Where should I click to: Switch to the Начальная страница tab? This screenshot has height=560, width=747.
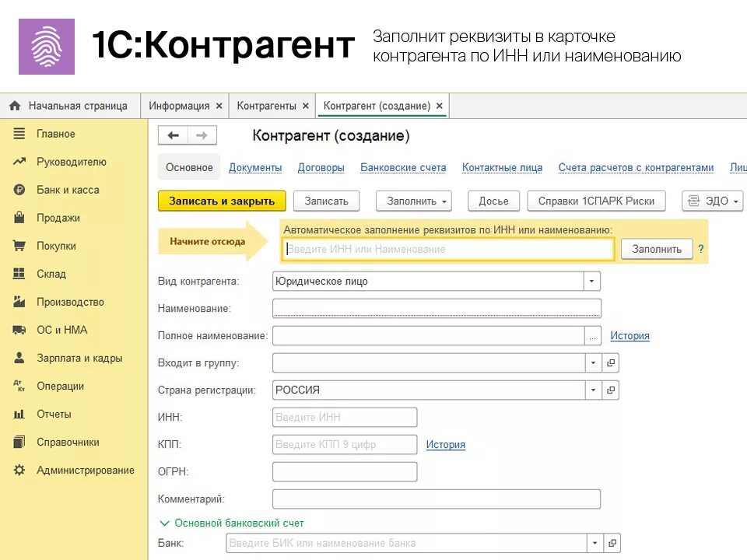click(69, 106)
